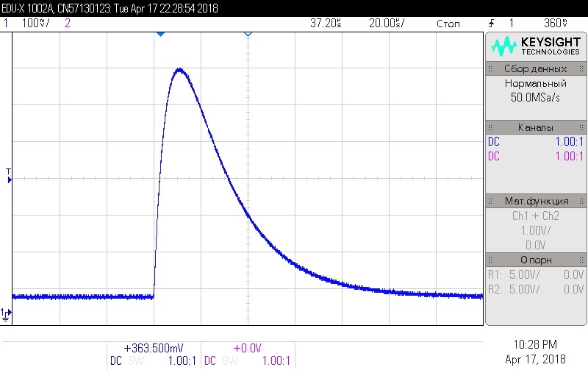Click the 100V/ channel 1 scale
This screenshot has height=370, width=588.
(x=35, y=24)
